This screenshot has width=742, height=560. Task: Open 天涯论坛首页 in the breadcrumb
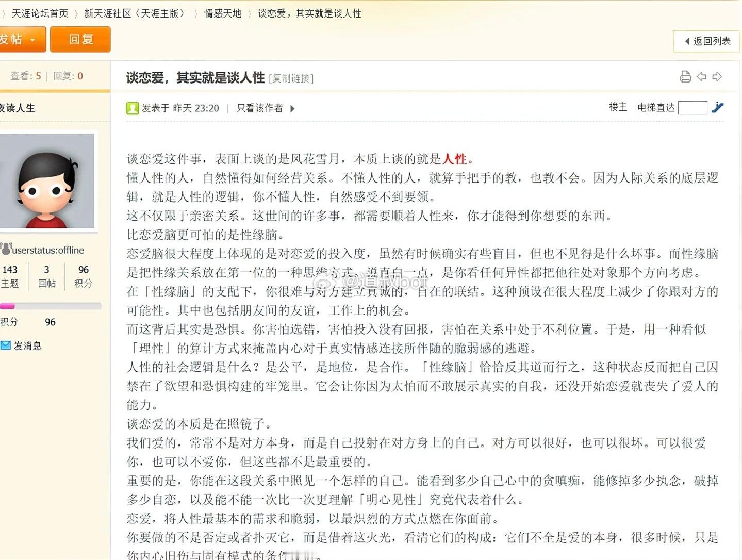point(40,13)
